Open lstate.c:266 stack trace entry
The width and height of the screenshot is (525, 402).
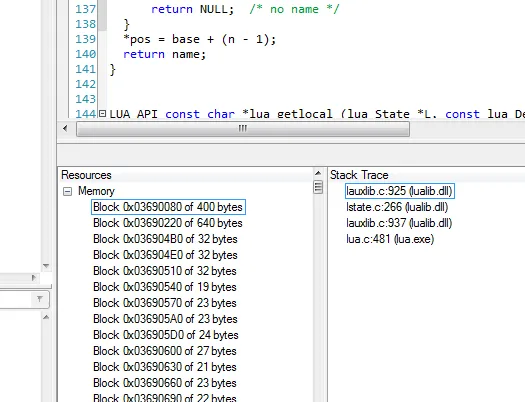(397, 207)
